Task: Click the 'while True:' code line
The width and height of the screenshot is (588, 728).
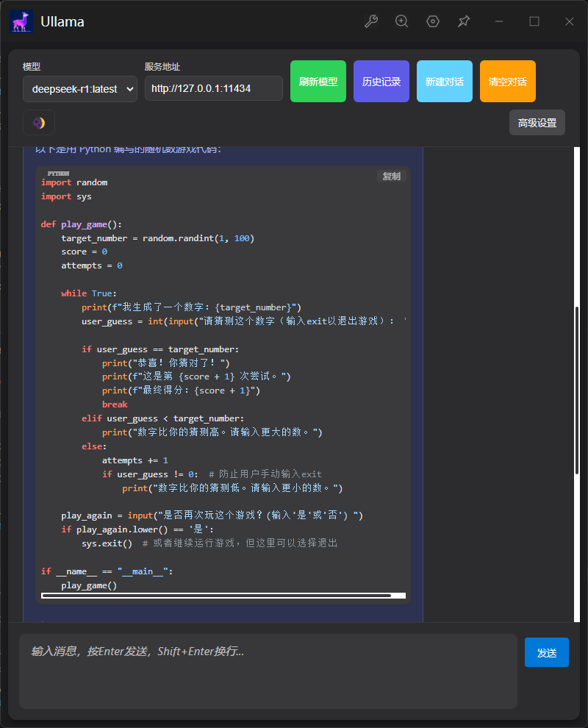Action: [89, 293]
